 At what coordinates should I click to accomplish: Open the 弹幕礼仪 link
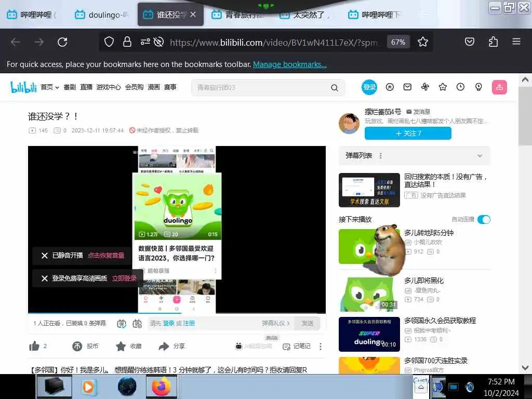[275, 323]
